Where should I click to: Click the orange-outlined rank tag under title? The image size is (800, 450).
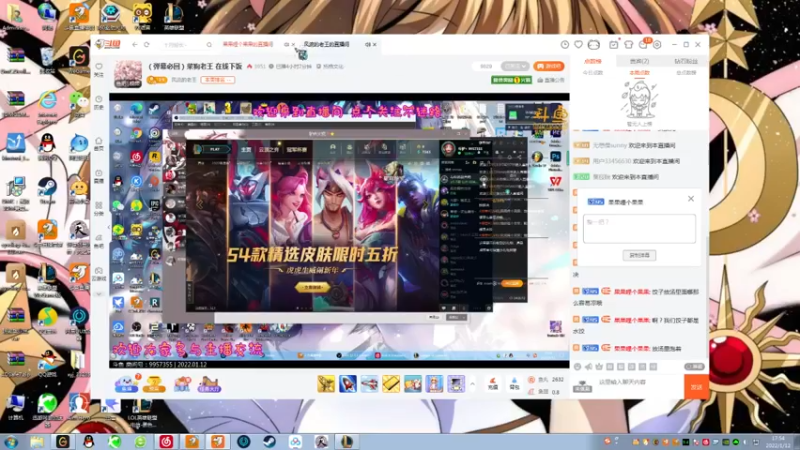[x=218, y=80]
